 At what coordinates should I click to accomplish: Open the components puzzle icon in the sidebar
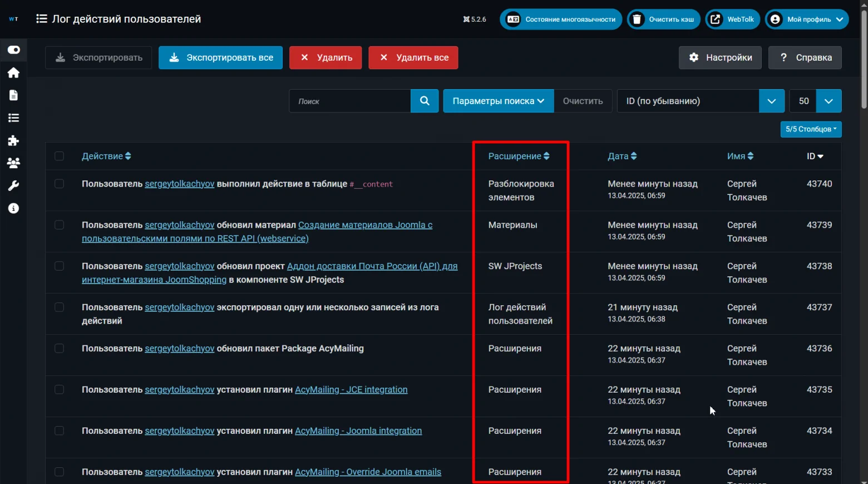[x=13, y=140]
